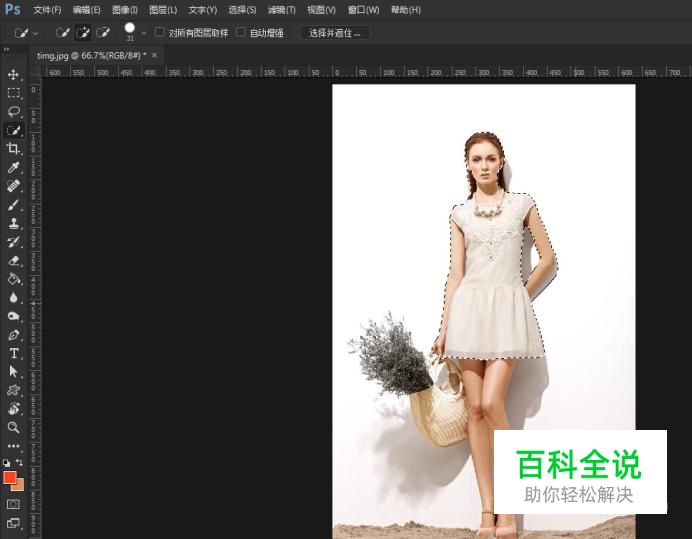Open the 文字(Y) menu

pyautogui.click(x=203, y=10)
